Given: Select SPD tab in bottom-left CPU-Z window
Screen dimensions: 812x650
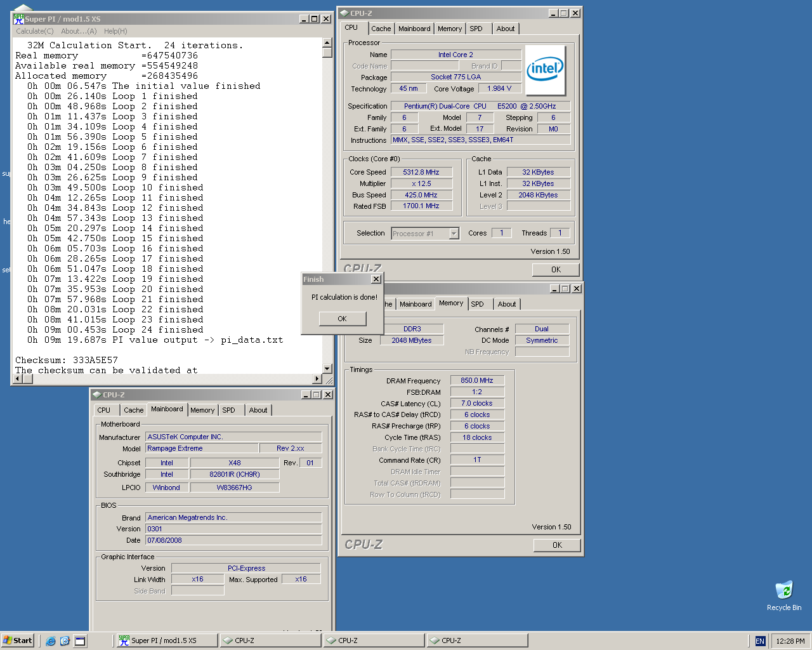Looking at the screenshot, I should coord(229,410).
